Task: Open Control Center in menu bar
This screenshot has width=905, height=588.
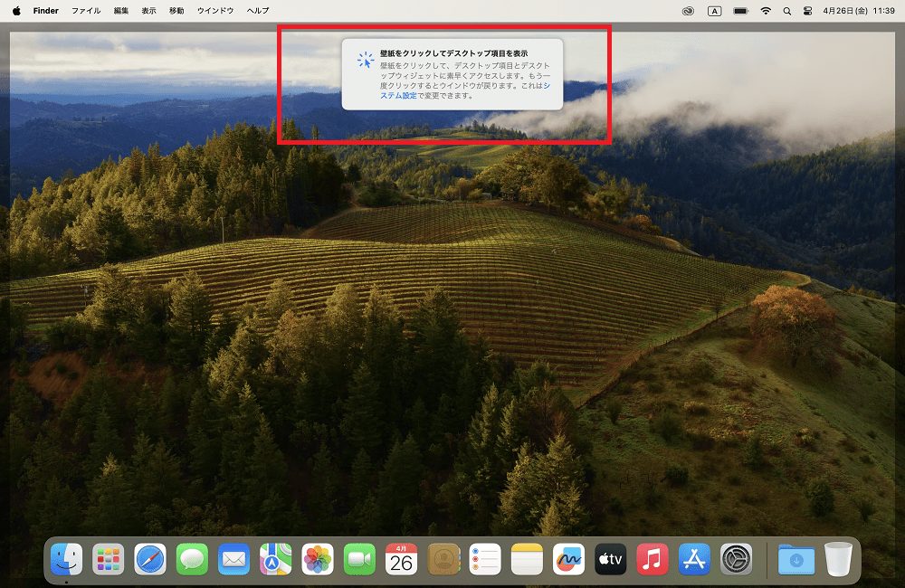Action: click(807, 11)
